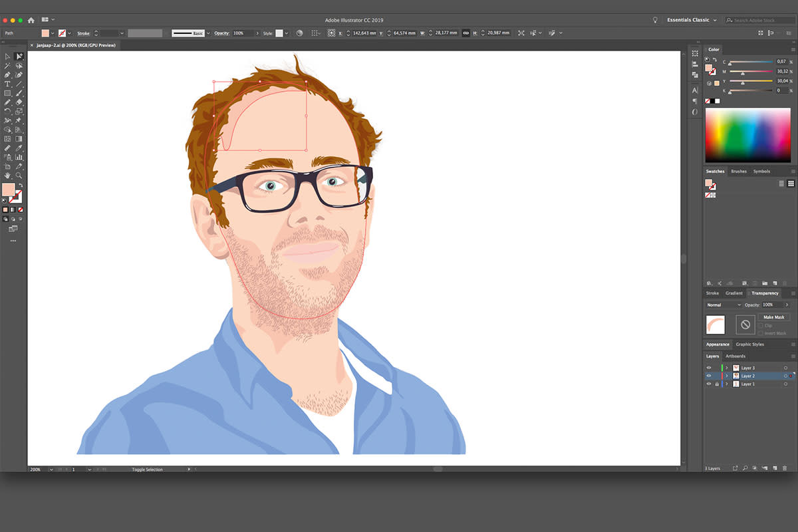
Task: Open the Edit Toolbar three-dots button
Action: click(x=13, y=241)
